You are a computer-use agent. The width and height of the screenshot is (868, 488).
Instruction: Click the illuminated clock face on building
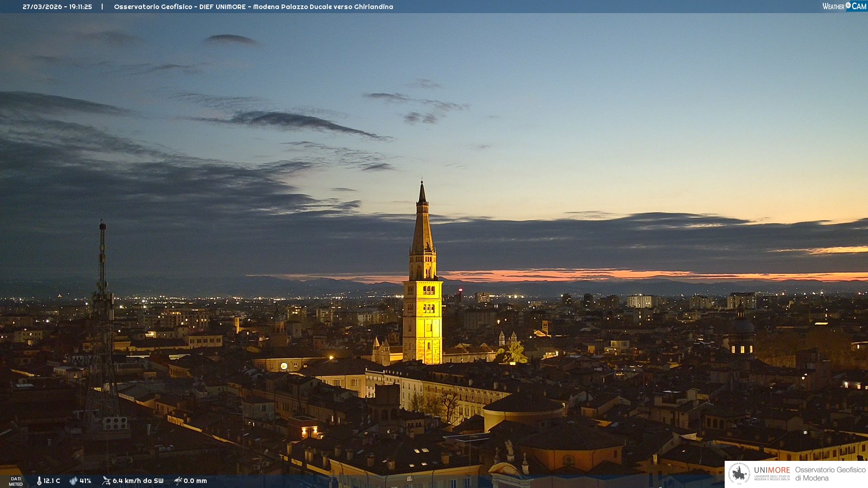(284, 366)
